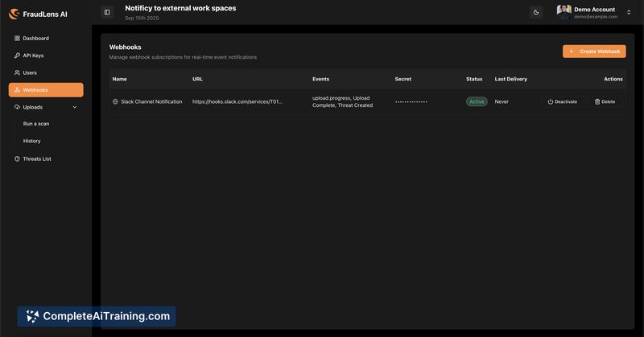Open API Keys in the sidebar
Screen dimensions: 644x337
click(x=46, y=55)
